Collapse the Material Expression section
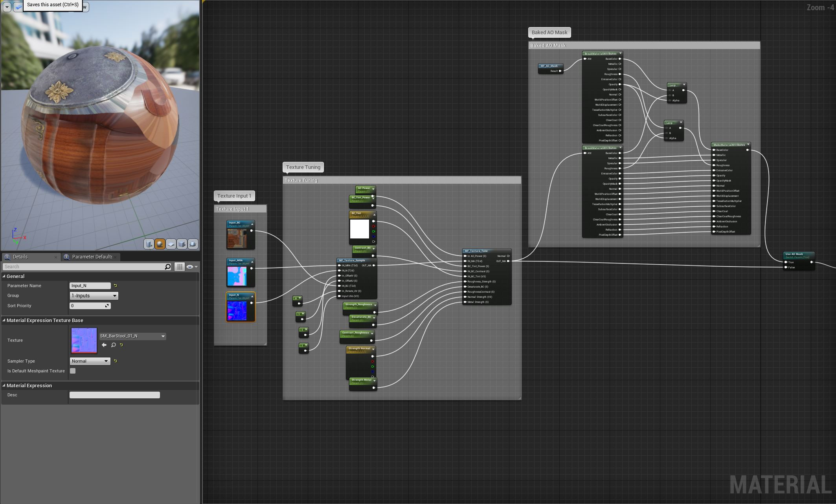 [x=4, y=386]
